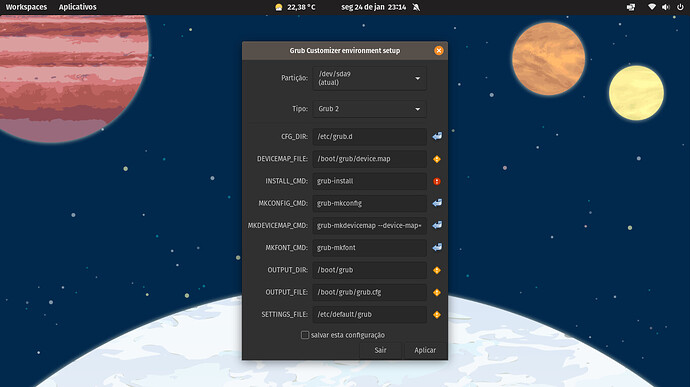Click the Sair button
Screen dimensions: 690x387
tap(380, 350)
